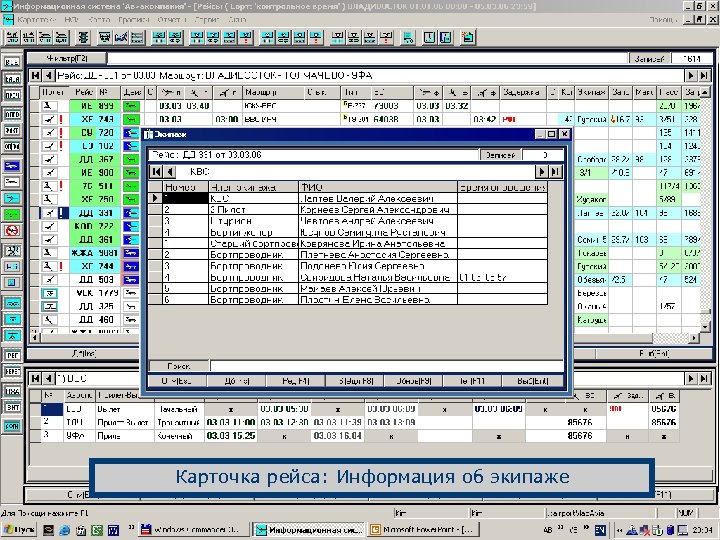The image size is (720, 540).
Task: Jump to the last route point in the lower panel
Action: click(704, 378)
